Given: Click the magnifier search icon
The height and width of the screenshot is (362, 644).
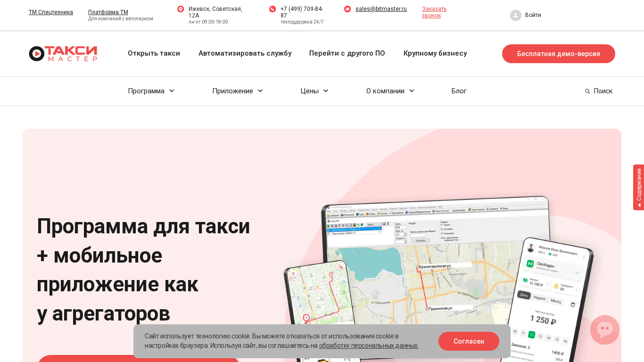Looking at the screenshot, I should tap(587, 91).
